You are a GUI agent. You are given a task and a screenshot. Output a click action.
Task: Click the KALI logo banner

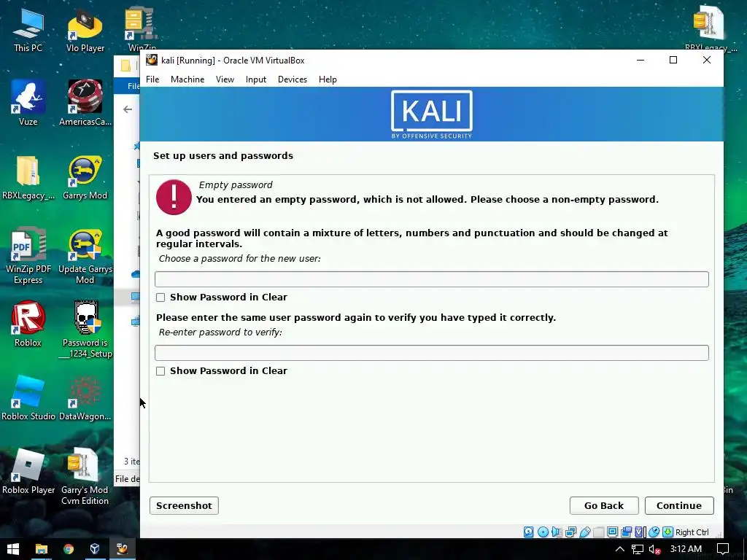pos(432,114)
